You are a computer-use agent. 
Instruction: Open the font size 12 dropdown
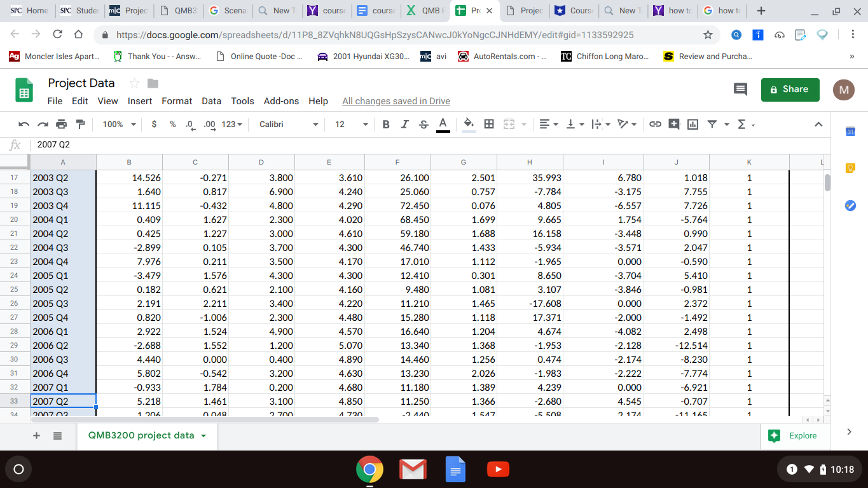click(351, 125)
